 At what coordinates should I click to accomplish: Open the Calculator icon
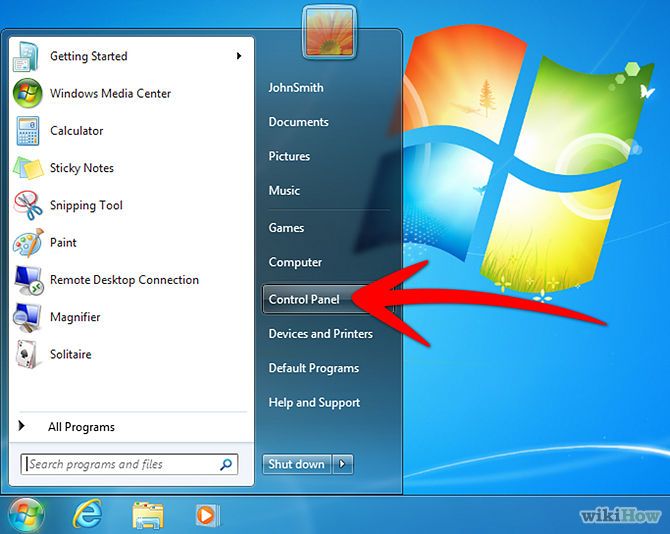(x=28, y=131)
